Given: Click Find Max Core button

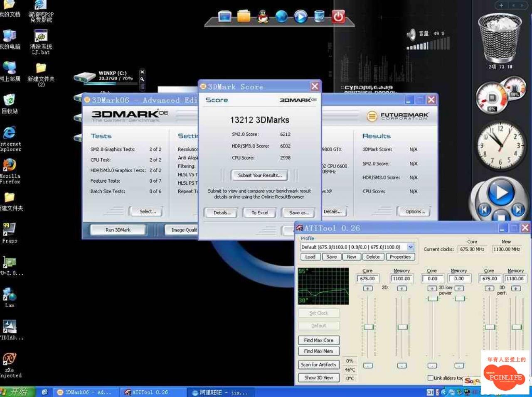Looking at the screenshot, I should 319,340.
